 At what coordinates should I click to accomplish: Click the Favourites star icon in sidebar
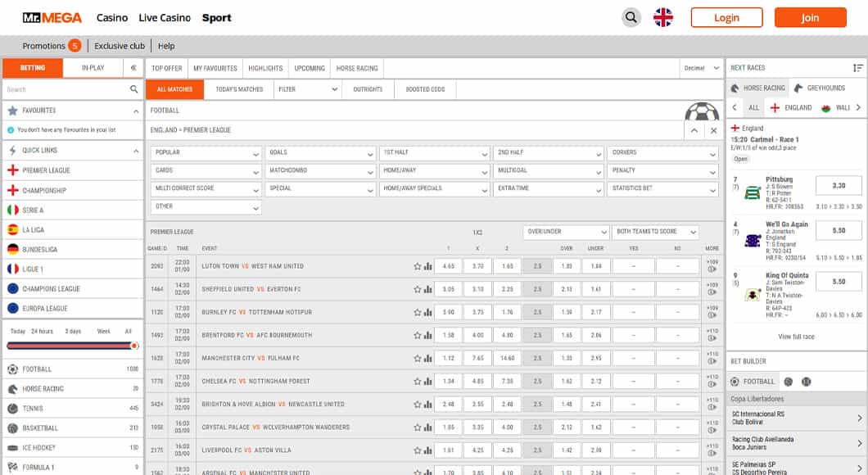tap(13, 111)
